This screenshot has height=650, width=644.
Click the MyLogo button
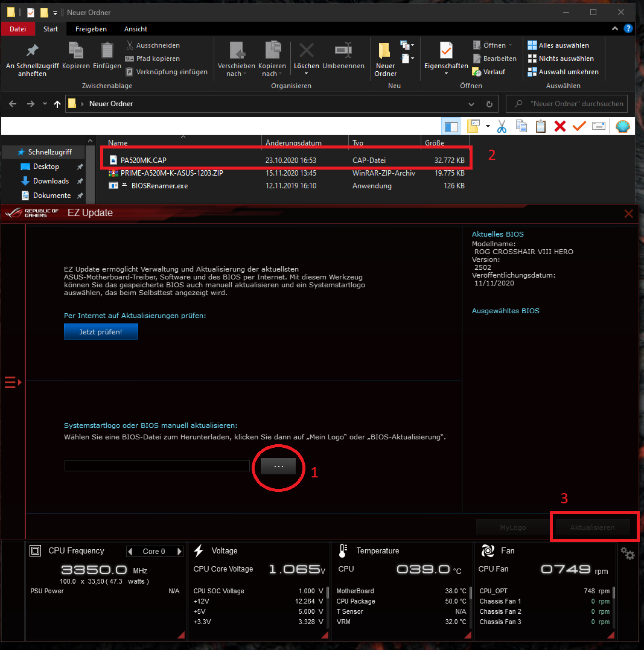pyautogui.click(x=512, y=527)
